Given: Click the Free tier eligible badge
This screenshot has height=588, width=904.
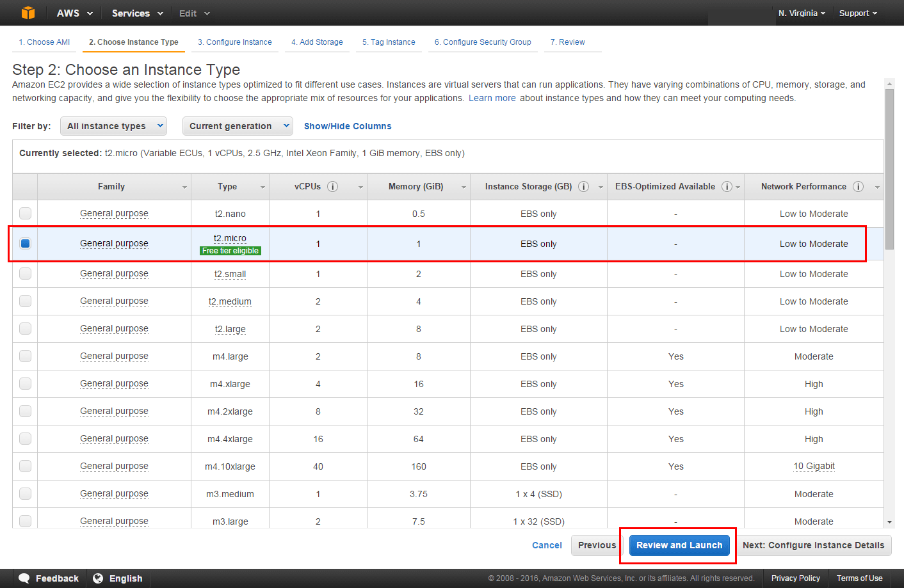Looking at the screenshot, I should pyautogui.click(x=230, y=251).
